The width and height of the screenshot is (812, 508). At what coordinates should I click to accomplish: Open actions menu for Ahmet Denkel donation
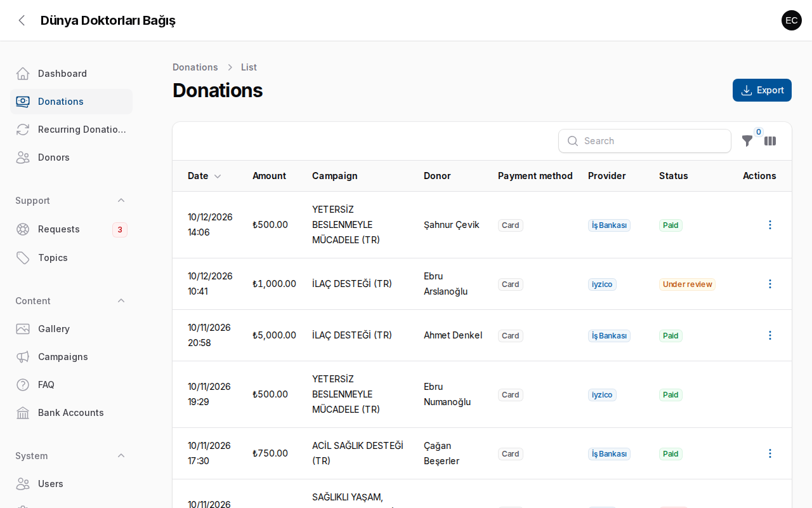(770, 335)
